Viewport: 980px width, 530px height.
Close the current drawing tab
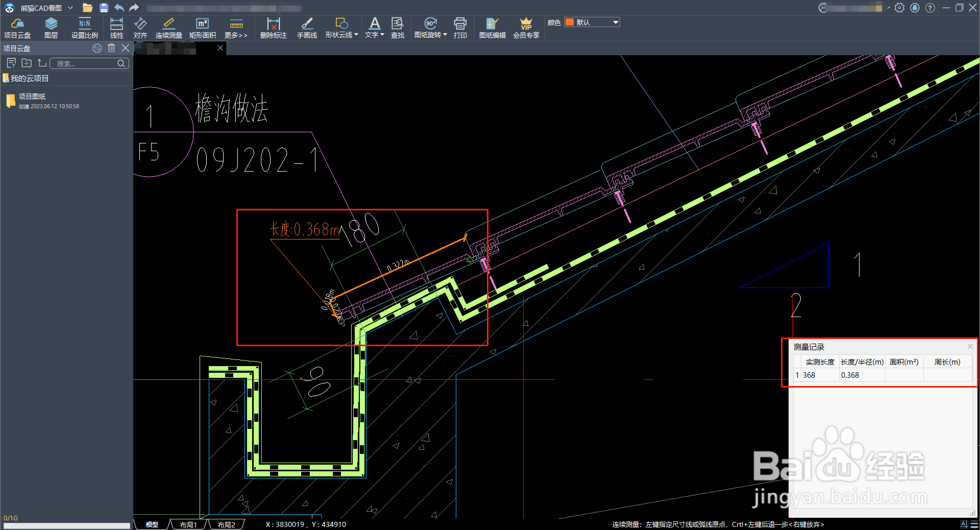(x=220, y=48)
